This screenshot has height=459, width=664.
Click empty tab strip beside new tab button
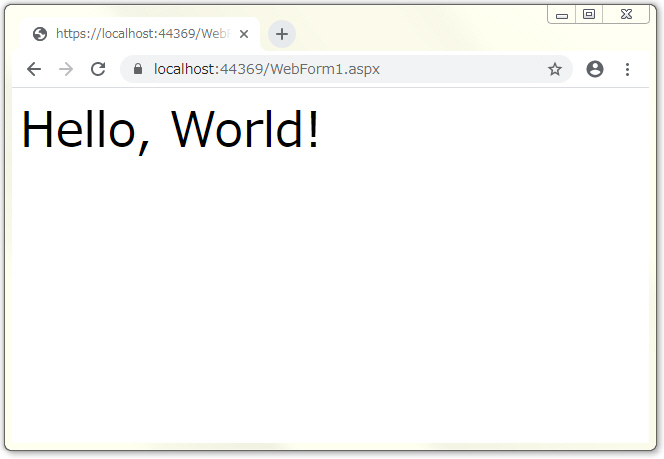click(420, 33)
